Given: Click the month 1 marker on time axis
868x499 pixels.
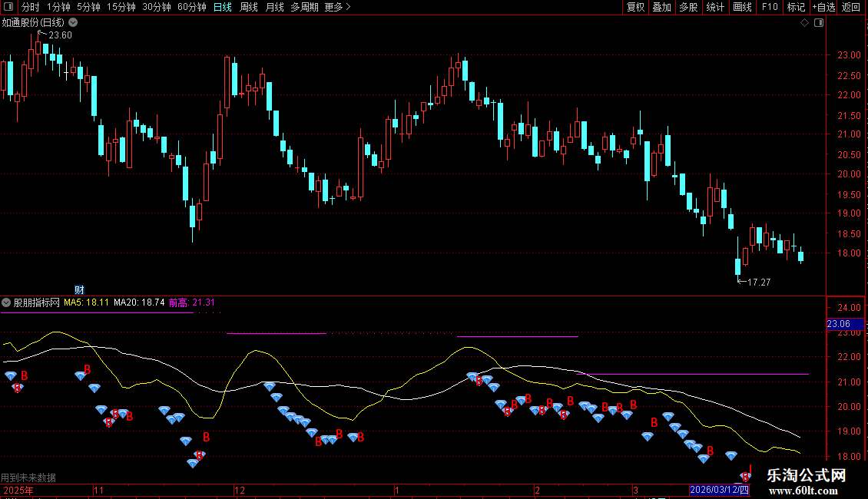Looking at the screenshot, I should [397, 490].
